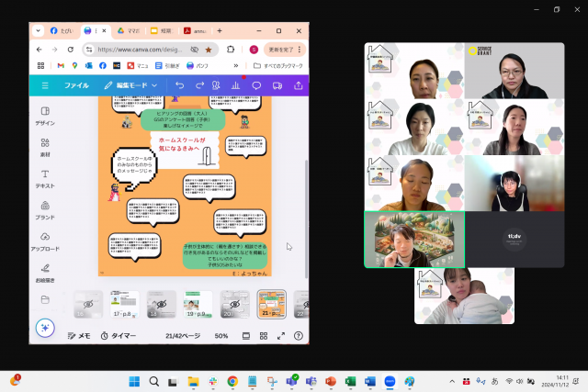
Task: Open the bookmarks apps grid icon
Action: coord(40,65)
